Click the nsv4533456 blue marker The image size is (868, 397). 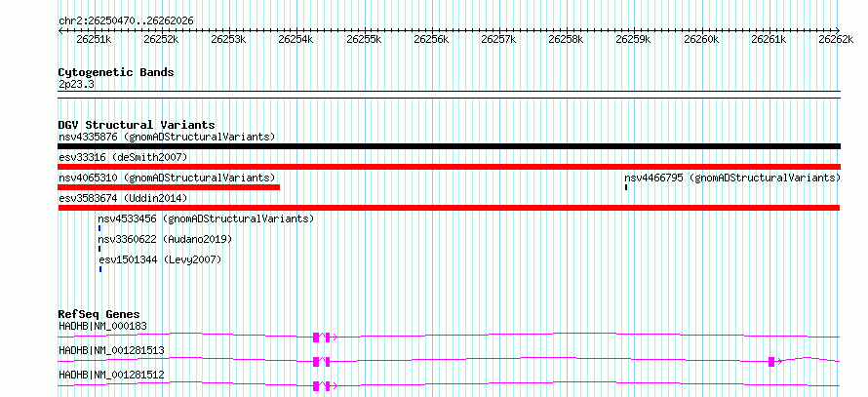[x=99, y=228]
